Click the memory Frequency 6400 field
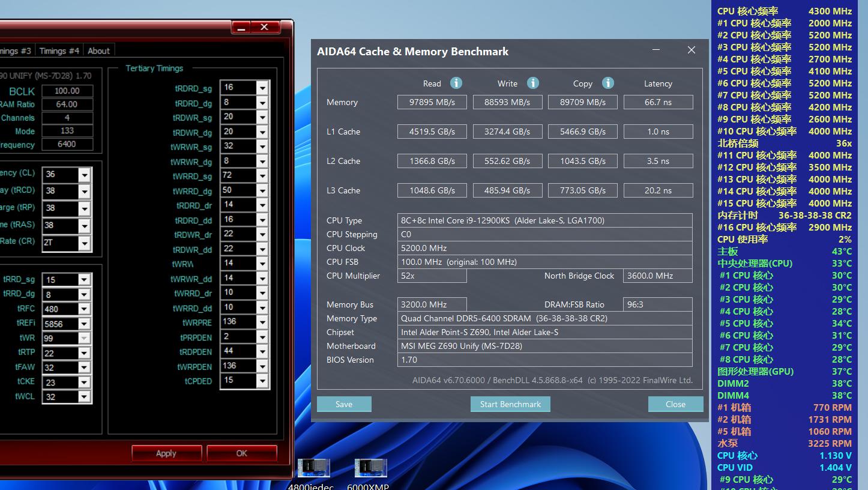 tap(67, 144)
